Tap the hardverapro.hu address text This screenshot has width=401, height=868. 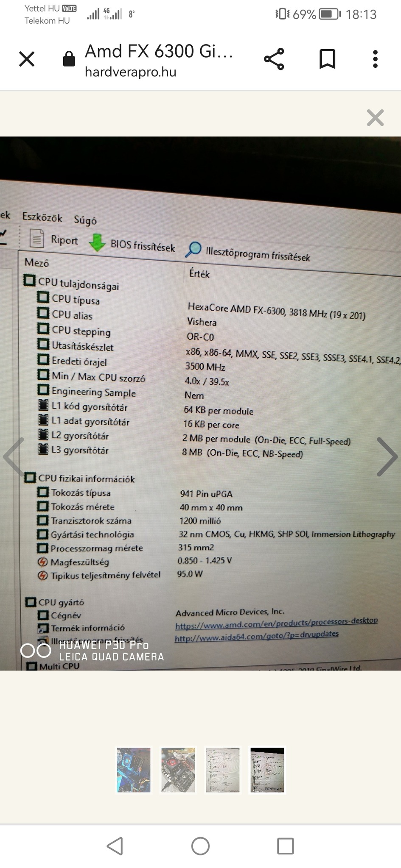pos(130,72)
